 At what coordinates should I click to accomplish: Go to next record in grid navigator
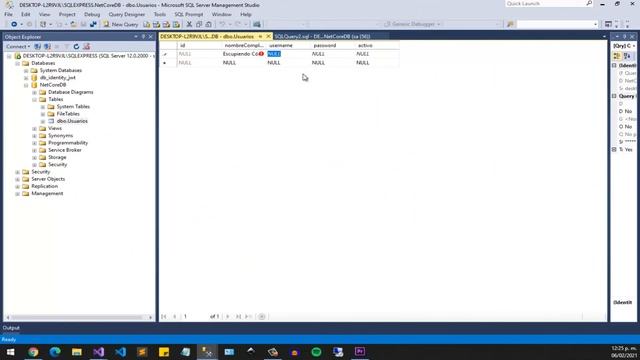[228, 317]
